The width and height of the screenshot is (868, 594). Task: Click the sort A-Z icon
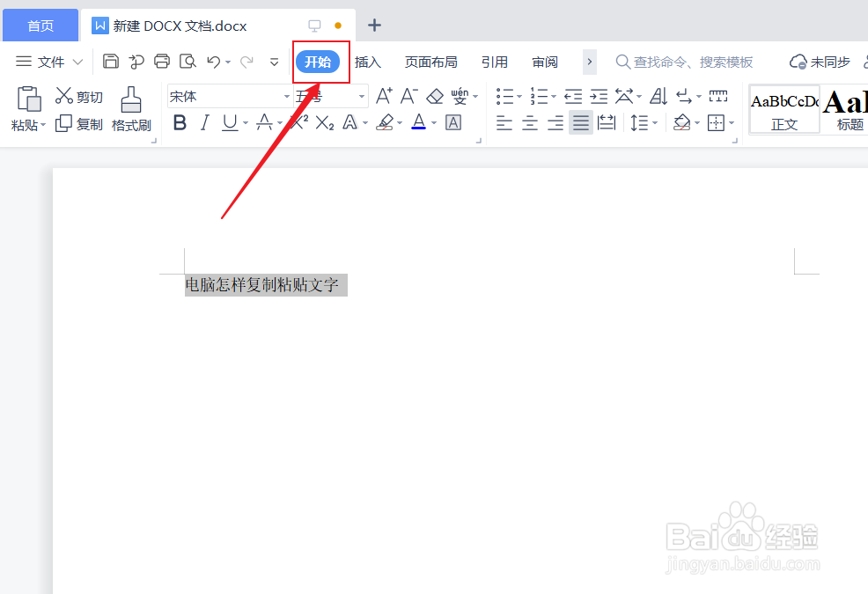tap(658, 96)
